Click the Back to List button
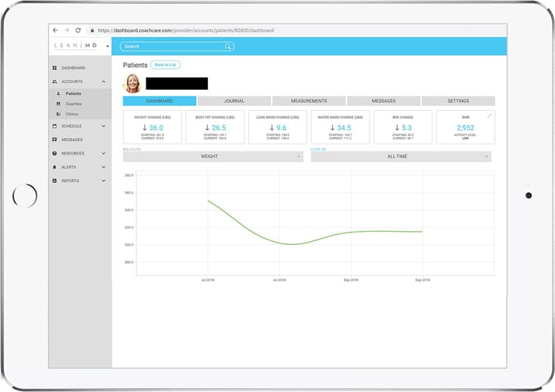555x392 pixels. tap(165, 65)
